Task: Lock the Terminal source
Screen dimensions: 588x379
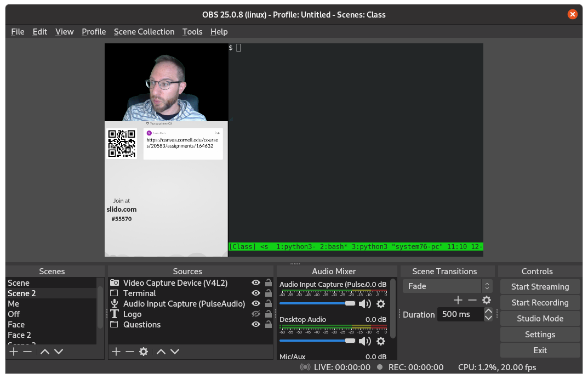Action: [269, 293]
